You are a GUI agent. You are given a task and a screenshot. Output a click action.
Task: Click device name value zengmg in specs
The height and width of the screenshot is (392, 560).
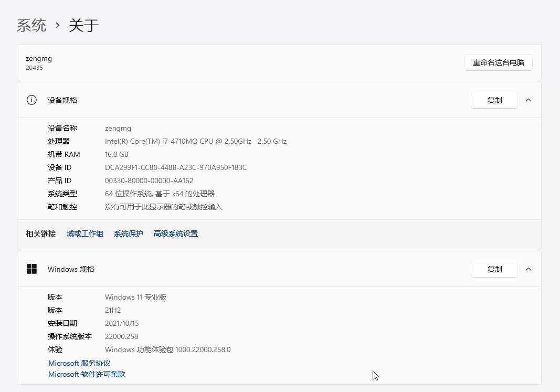click(x=118, y=128)
